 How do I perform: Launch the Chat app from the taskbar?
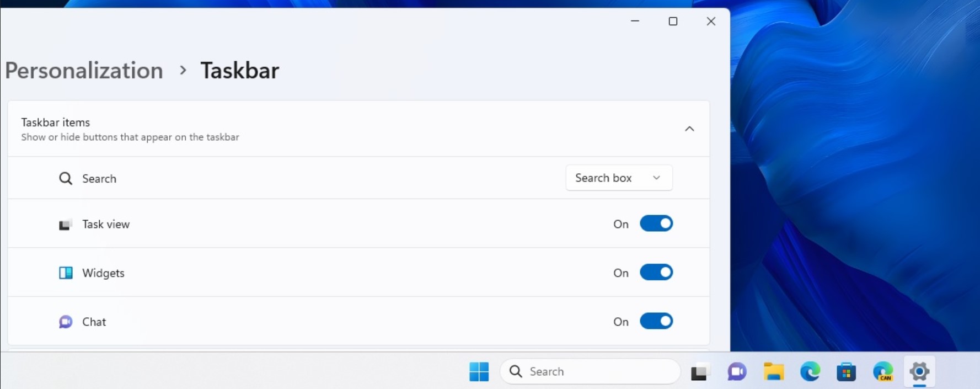click(x=736, y=372)
